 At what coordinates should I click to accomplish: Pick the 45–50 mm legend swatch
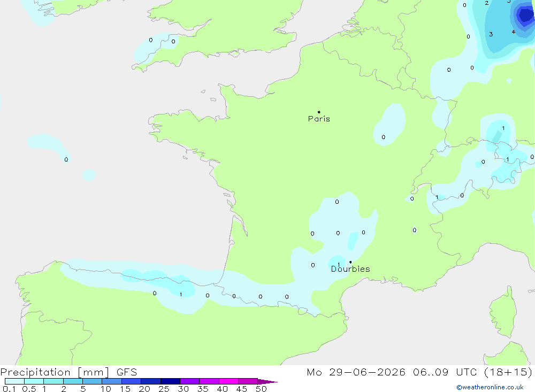point(248,381)
